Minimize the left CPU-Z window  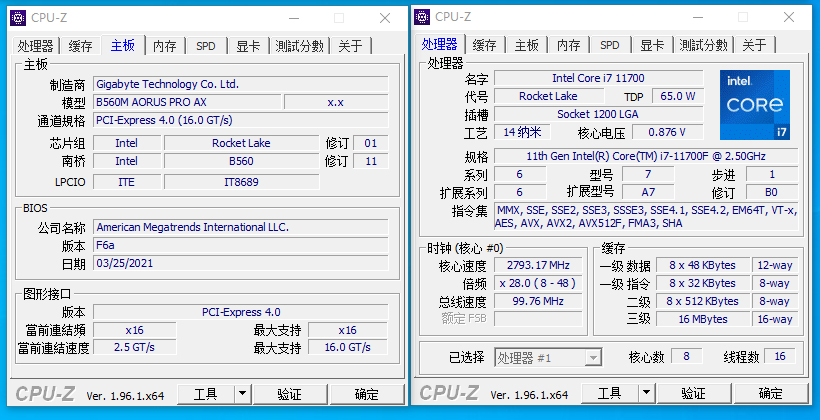point(294,18)
